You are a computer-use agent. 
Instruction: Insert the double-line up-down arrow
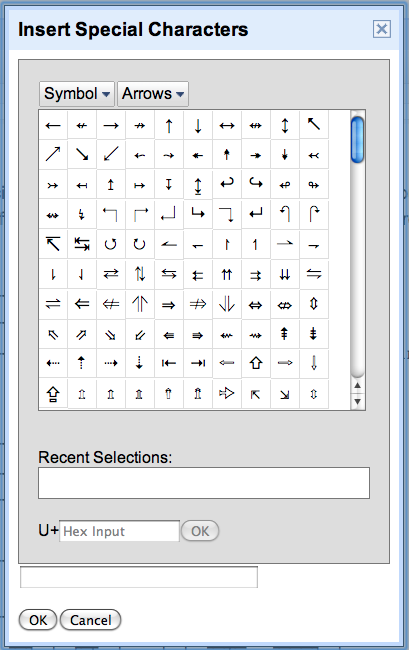click(314, 305)
